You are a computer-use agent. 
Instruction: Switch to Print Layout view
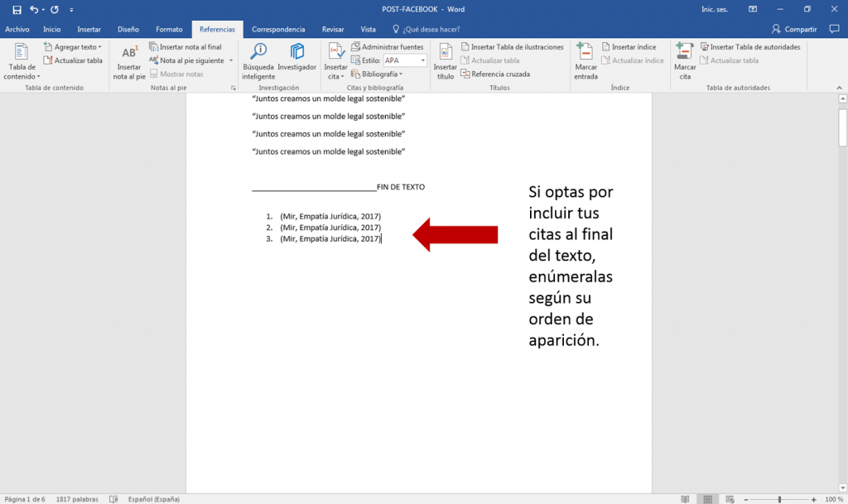coord(707,499)
